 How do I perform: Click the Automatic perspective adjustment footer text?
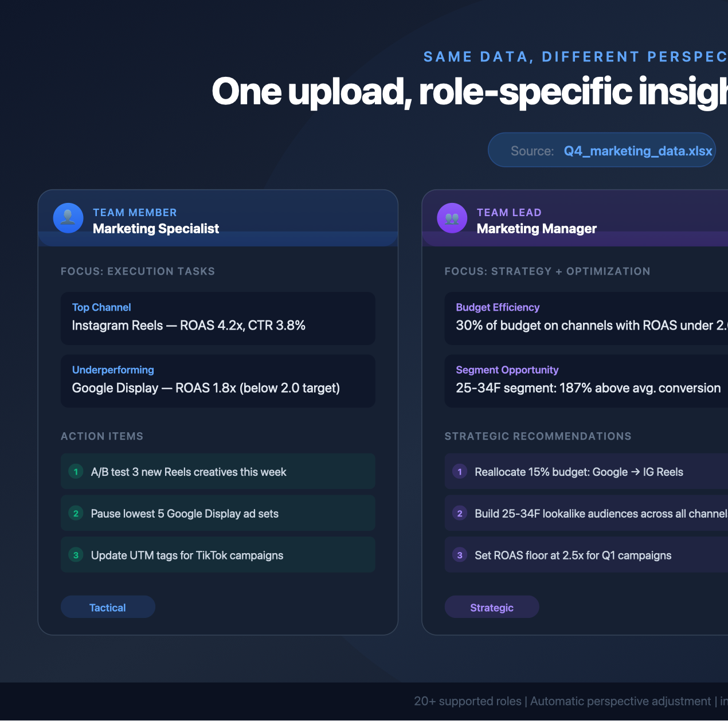(x=621, y=701)
